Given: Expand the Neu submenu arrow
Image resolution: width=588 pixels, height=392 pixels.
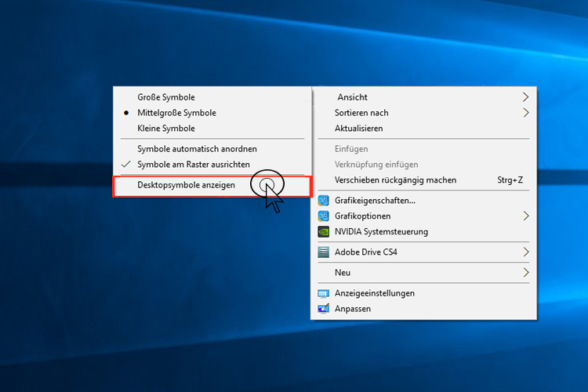Looking at the screenshot, I should (526, 273).
